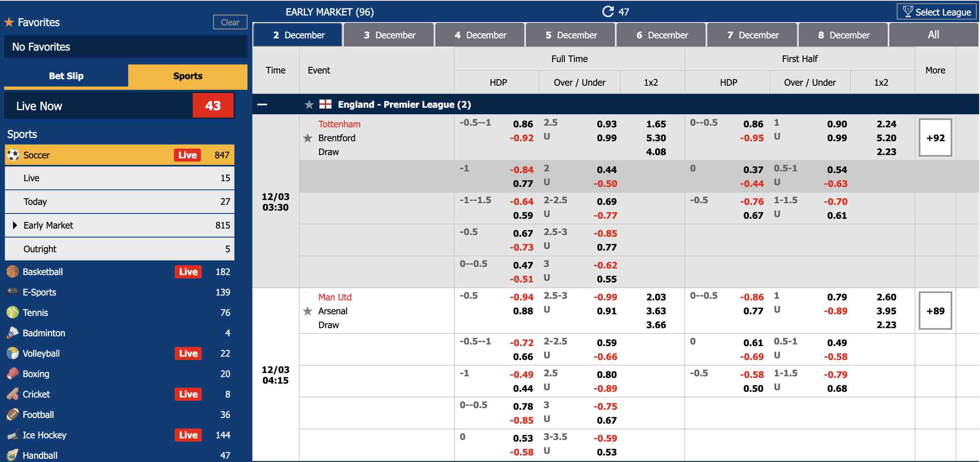Image resolution: width=980 pixels, height=462 pixels.
Task: Open the Select League dropdown
Action: point(937,12)
